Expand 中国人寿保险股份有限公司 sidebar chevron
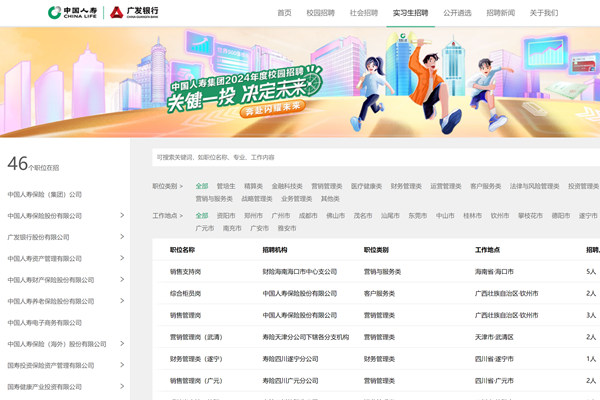 [x=122, y=216]
